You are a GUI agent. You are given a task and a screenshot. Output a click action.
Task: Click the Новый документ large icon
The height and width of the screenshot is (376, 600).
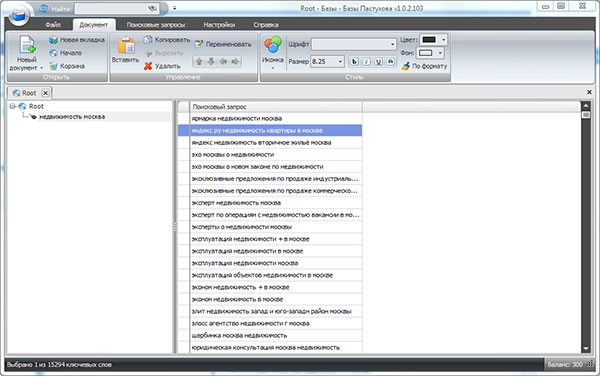(28, 45)
